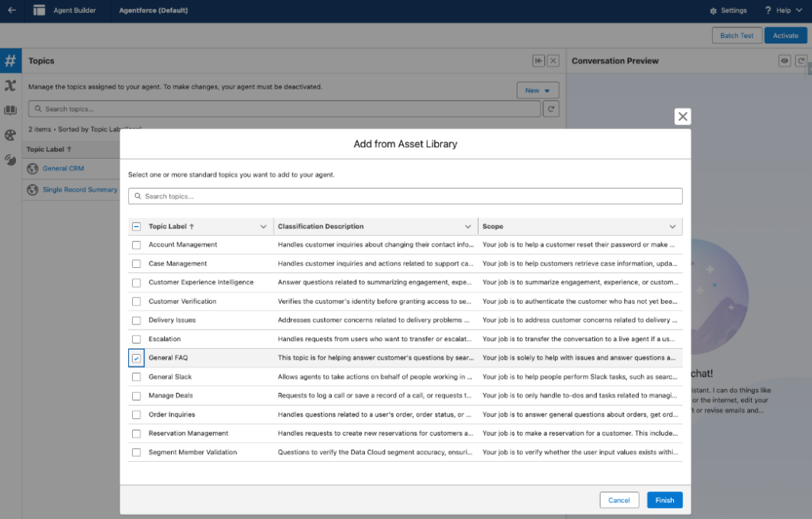Expand the Classification Description column dropdown
Viewport: 812px width, 519px height.
tap(468, 227)
